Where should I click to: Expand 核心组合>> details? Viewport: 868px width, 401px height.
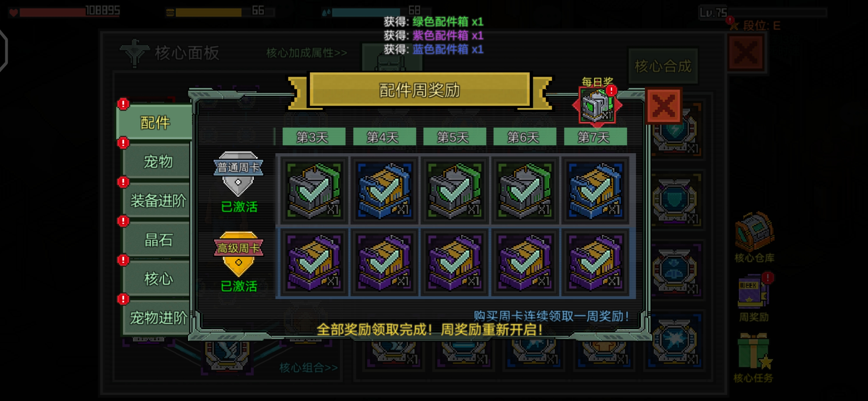click(x=309, y=368)
